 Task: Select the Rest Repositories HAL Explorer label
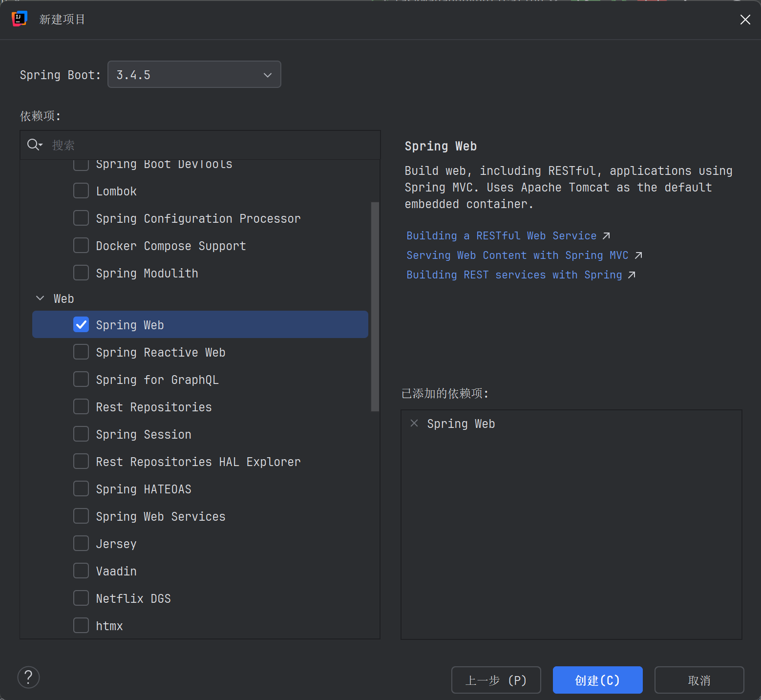(x=198, y=462)
